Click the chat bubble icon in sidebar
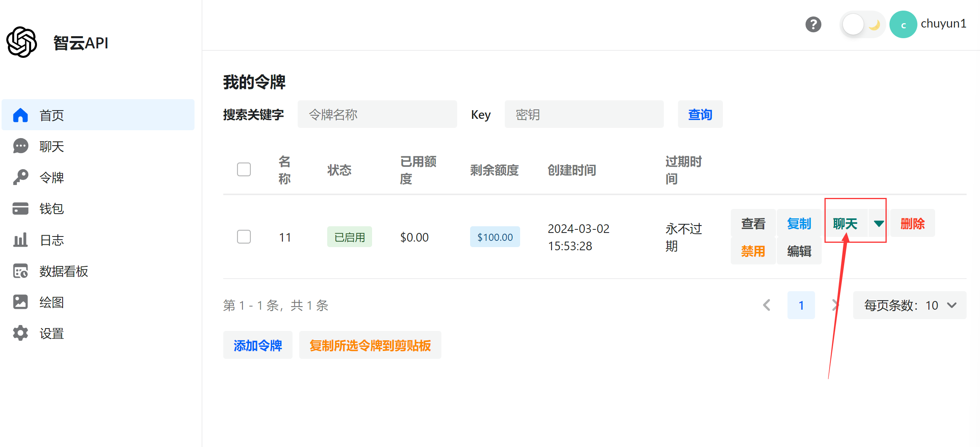980x447 pixels. [20, 146]
